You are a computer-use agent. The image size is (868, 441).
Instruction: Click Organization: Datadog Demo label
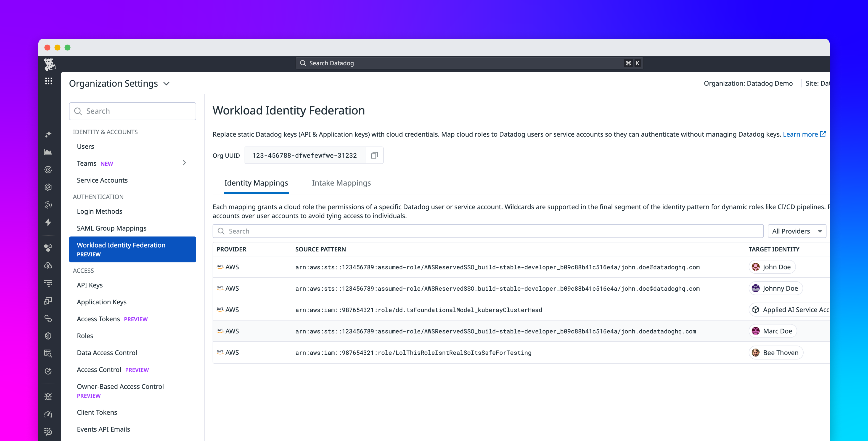[x=748, y=83]
